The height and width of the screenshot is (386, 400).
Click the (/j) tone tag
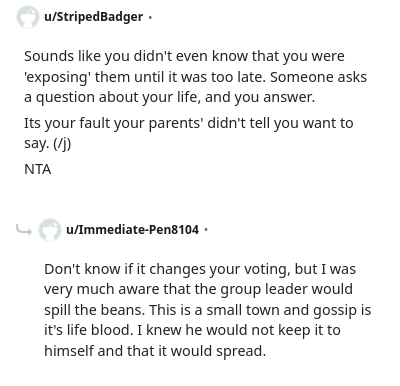(x=62, y=144)
